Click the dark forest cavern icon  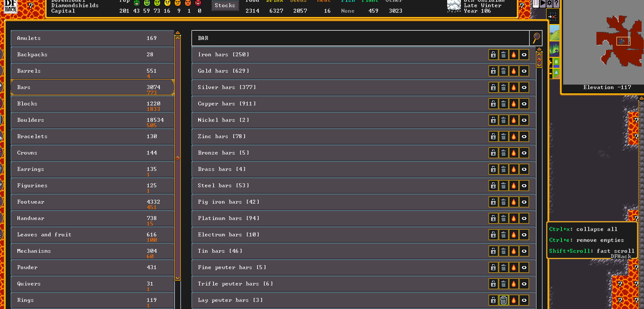554,49
